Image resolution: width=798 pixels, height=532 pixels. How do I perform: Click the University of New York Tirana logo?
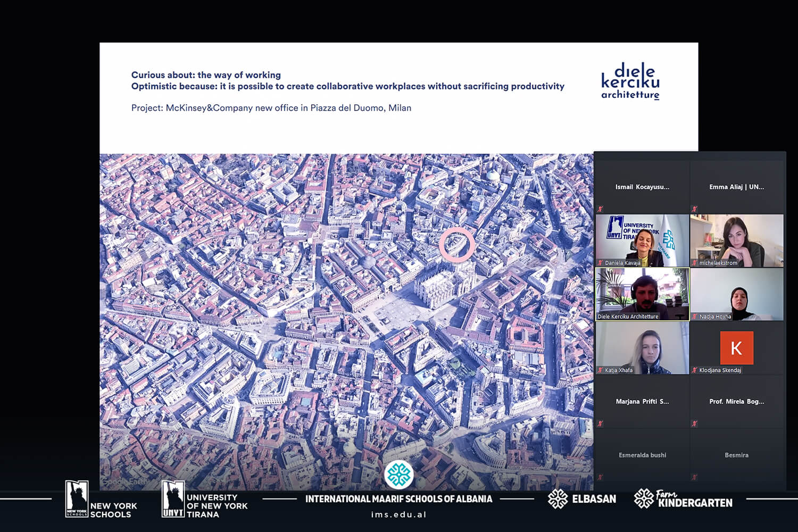click(205, 500)
